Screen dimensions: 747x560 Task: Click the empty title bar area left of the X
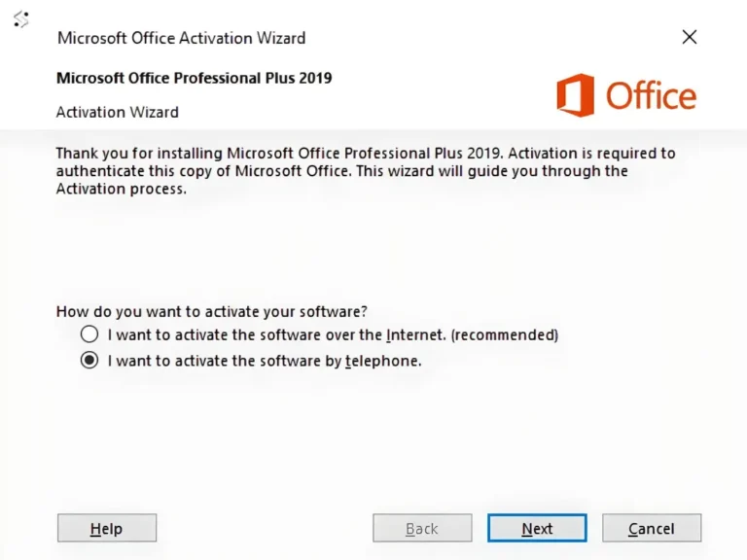pos(486,38)
